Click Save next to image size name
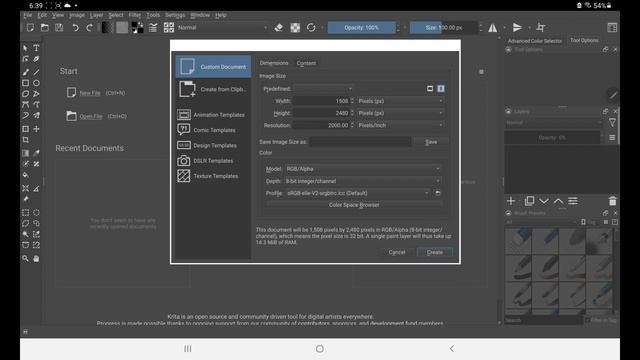The image size is (640, 360). 431,142
